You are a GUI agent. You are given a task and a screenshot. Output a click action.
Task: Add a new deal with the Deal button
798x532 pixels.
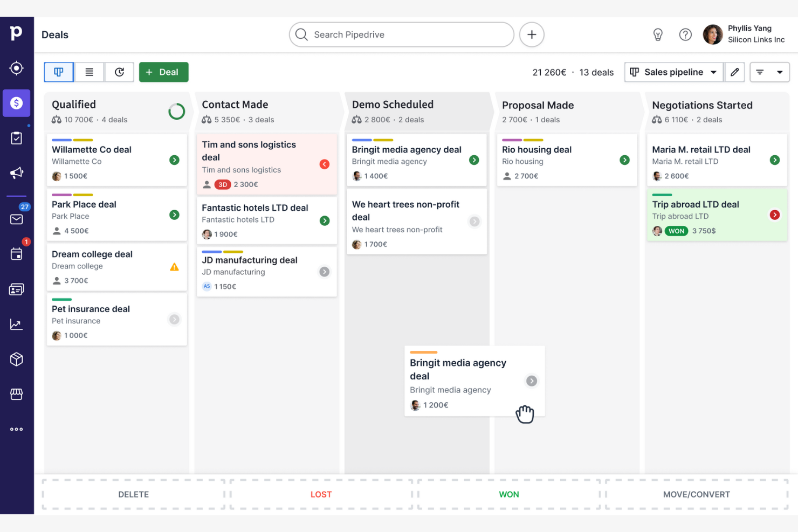point(163,72)
